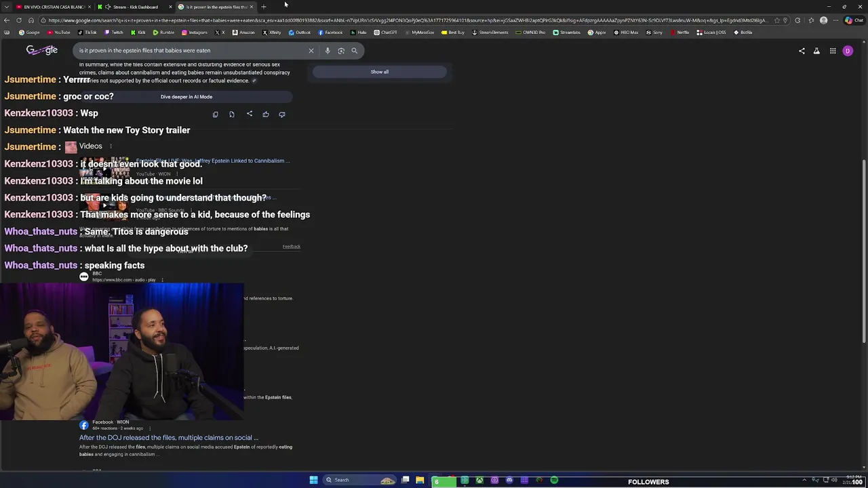Open ChatGPT bookmark
Viewport: 868px width, 488px height.
pyautogui.click(x=385, y=33)
